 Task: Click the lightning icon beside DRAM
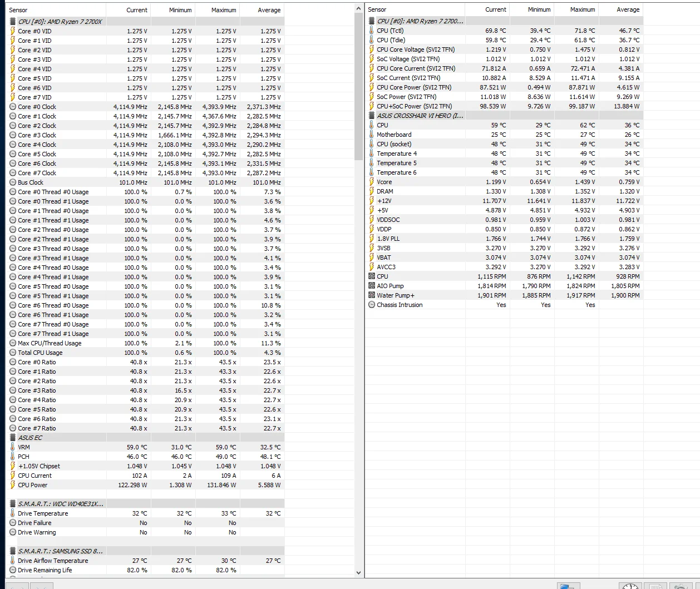point(372,191)
